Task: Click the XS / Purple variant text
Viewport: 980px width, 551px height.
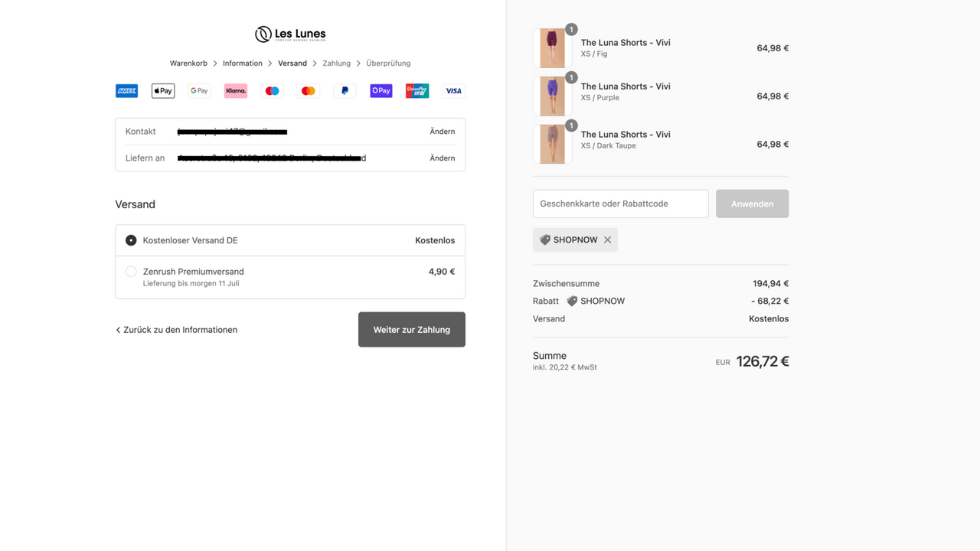Action: pos(600,98)
